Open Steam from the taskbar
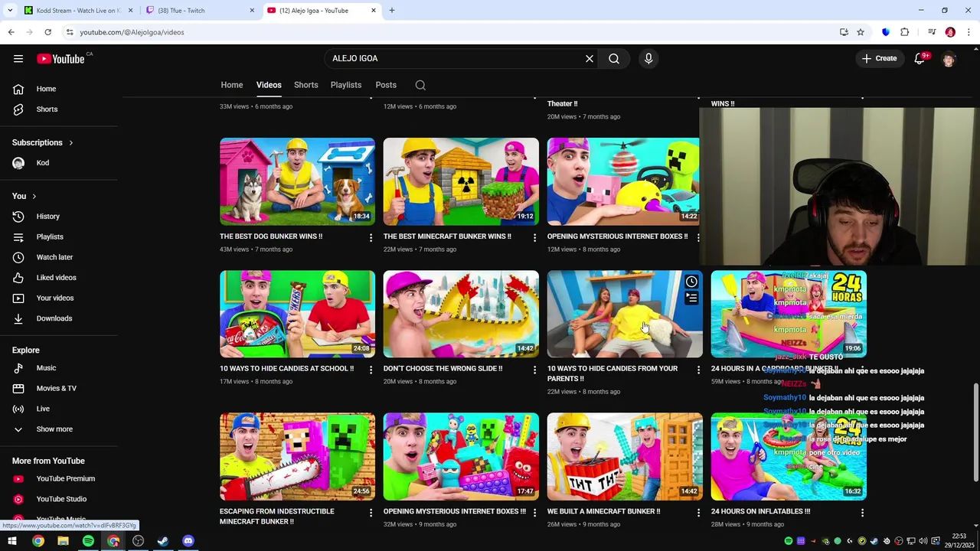The height and width of the screenshot is (551, 980). [x=163, y=541]
